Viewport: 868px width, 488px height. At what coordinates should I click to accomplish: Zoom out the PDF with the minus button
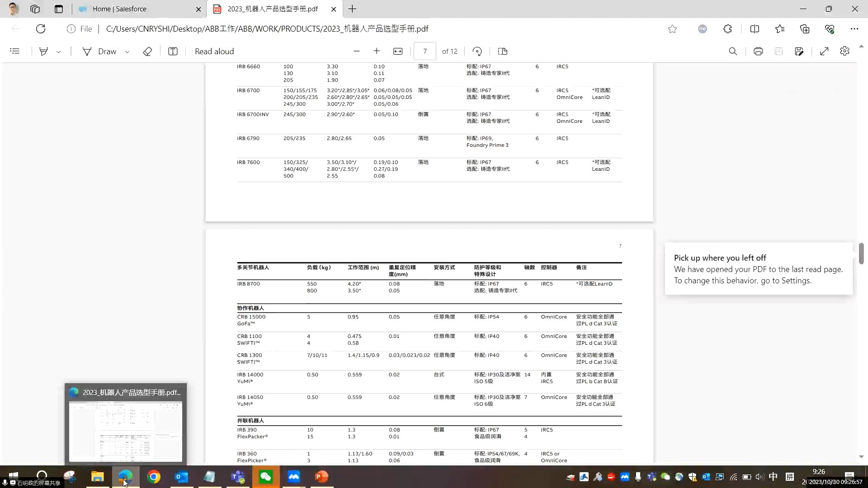pos(357,52)
